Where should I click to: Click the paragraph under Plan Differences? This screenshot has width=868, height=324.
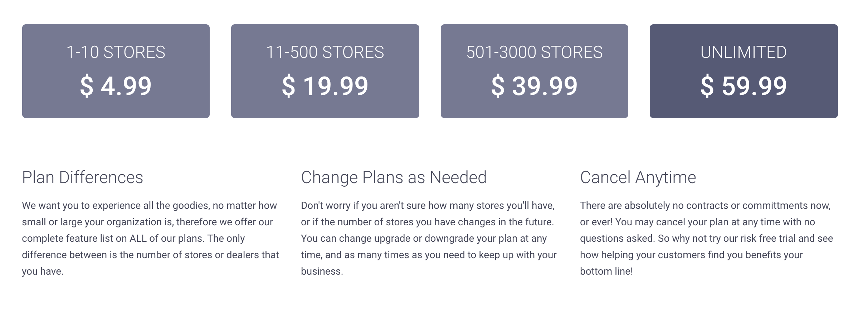pyautogui.click(x=151, y=238)
